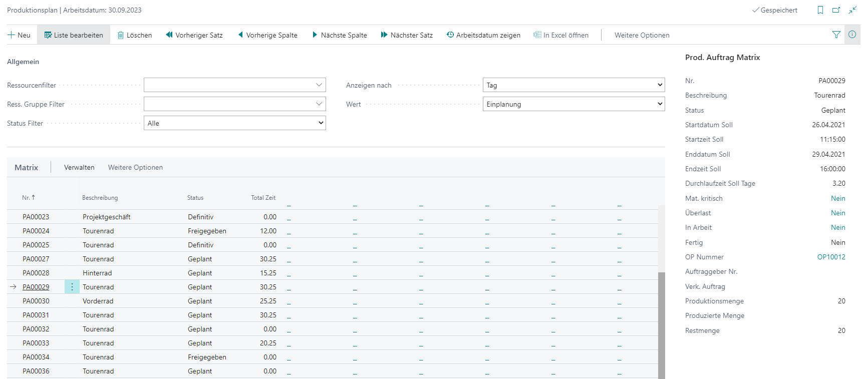Click Enddatum Soll value 29.04.2021

coord(828,154)
